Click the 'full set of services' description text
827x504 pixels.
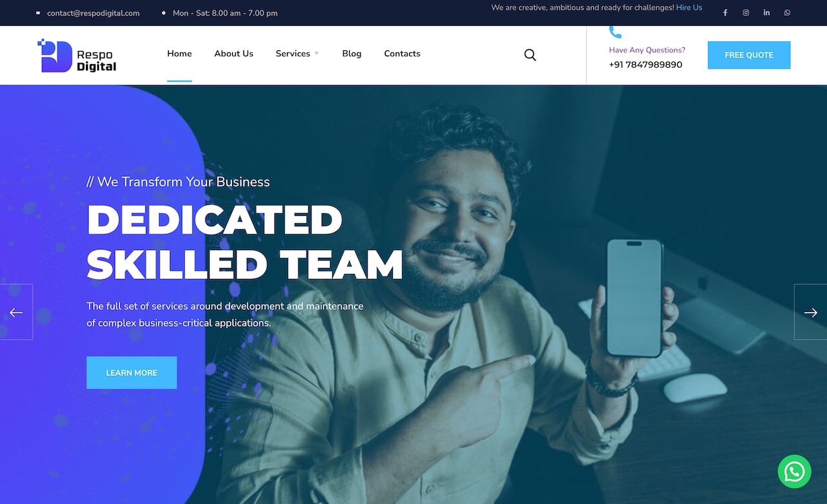225,315
